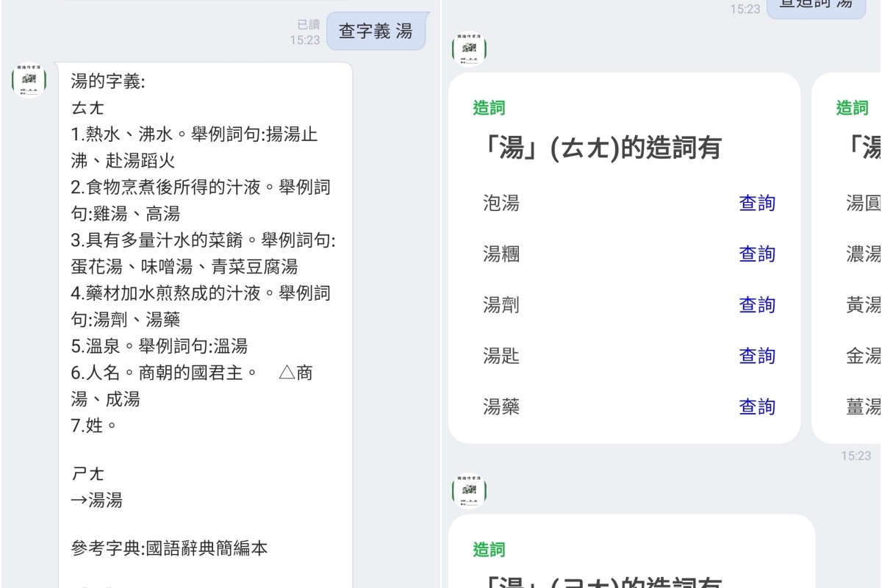This screenshot has height=588, width=882.
Task: Click 查詢 beside 湯藥
Action: point(757,406)
